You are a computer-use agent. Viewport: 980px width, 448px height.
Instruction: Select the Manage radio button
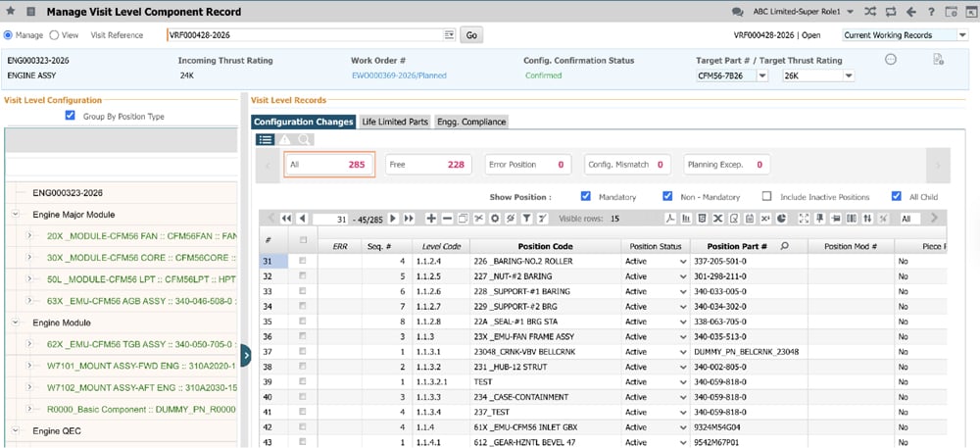tap(8, 35)
